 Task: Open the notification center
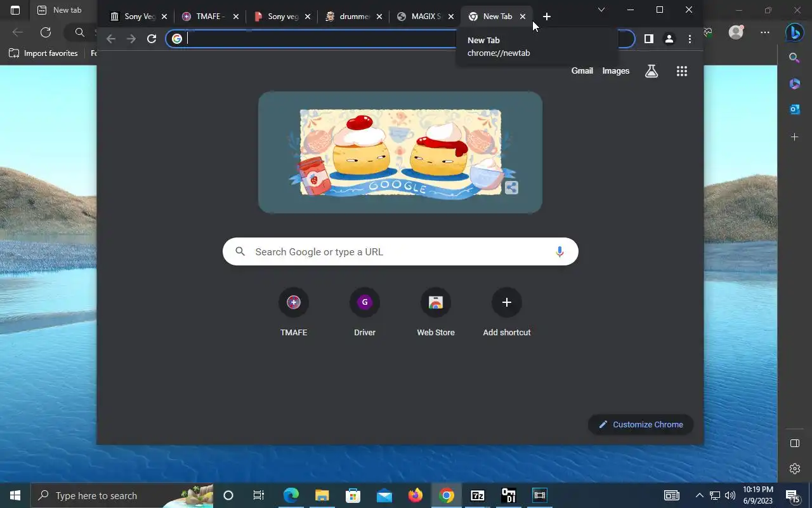[x=792, y=495]
